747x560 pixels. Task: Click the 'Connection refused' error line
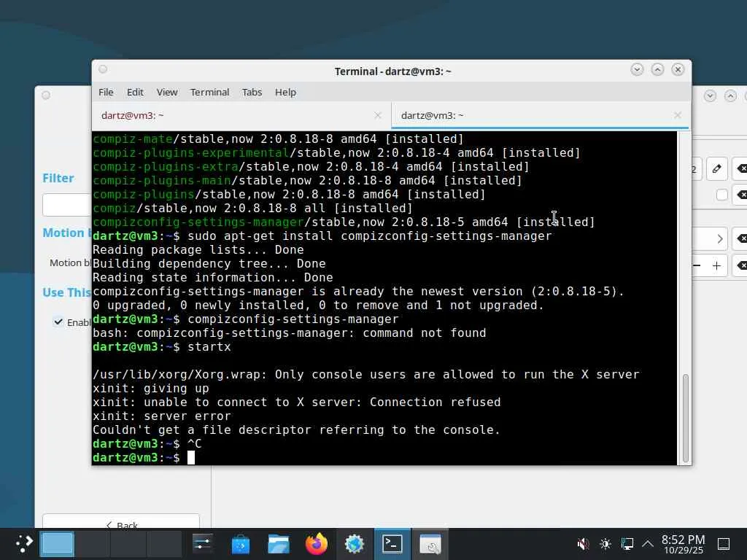(x=297, y=402)
